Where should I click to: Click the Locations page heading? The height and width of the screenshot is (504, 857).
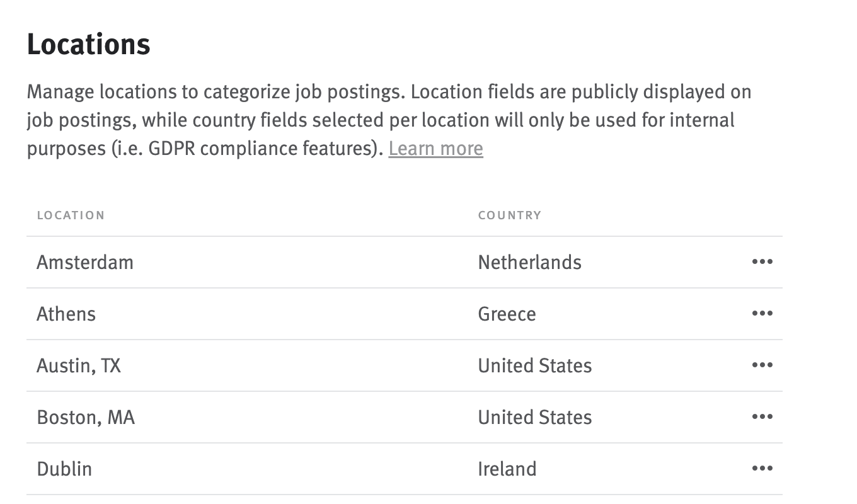tap(88, 43)
